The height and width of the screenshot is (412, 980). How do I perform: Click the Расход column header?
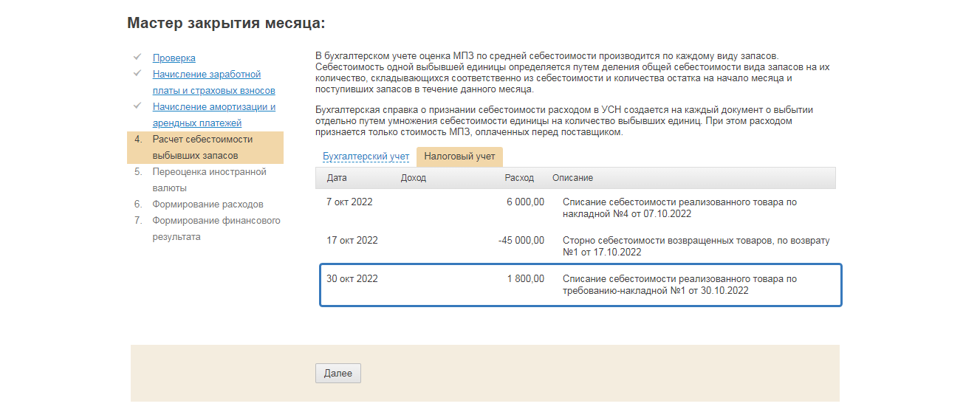pos(519,178)
